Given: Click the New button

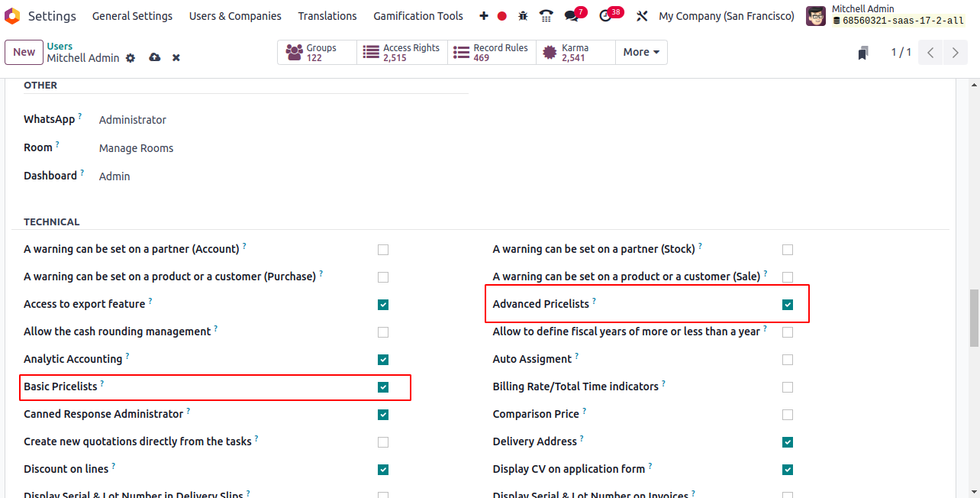Looking at the screenshot, I should (x=24, y=52).
